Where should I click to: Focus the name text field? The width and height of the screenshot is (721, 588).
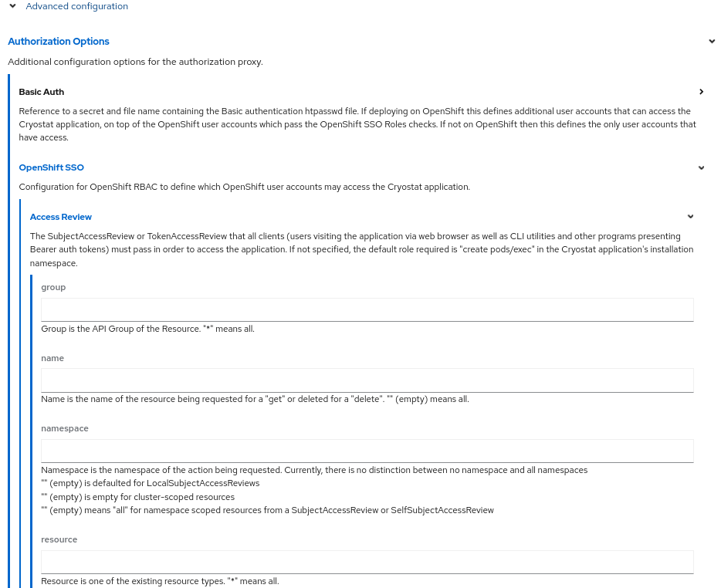[367, 380]
